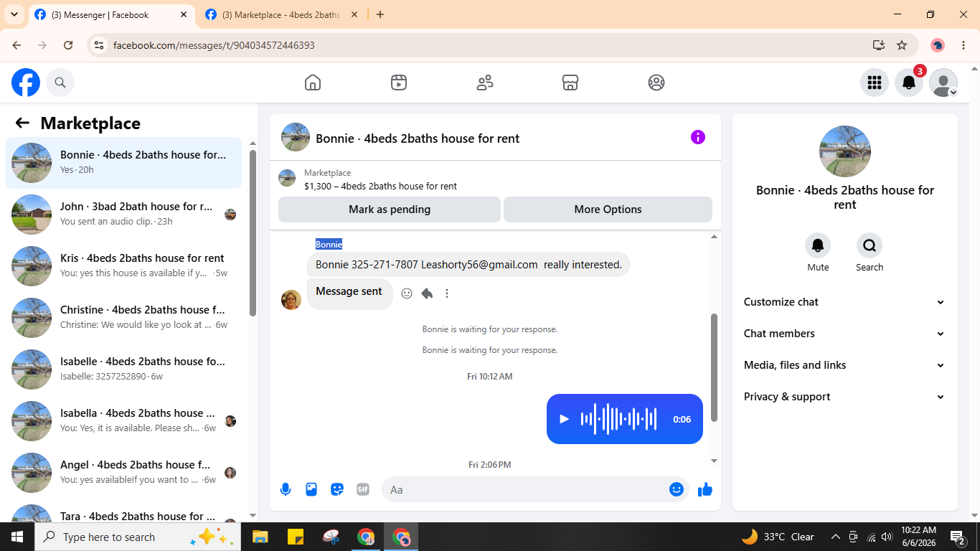
Task: Click the address bar URL
Action: [x=214, y=45]
